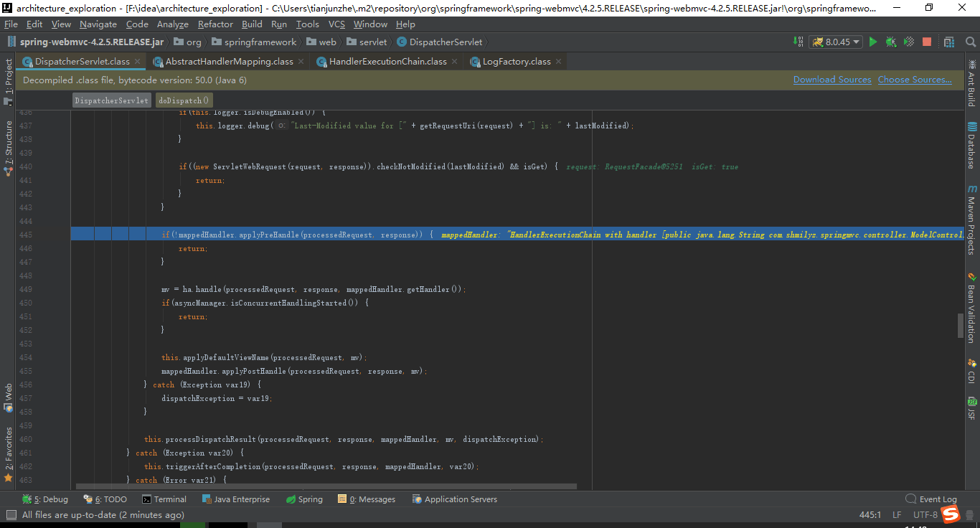Open the Analyze menu
The width and height of the screenshot is (980, 528).
click(174, 24)
